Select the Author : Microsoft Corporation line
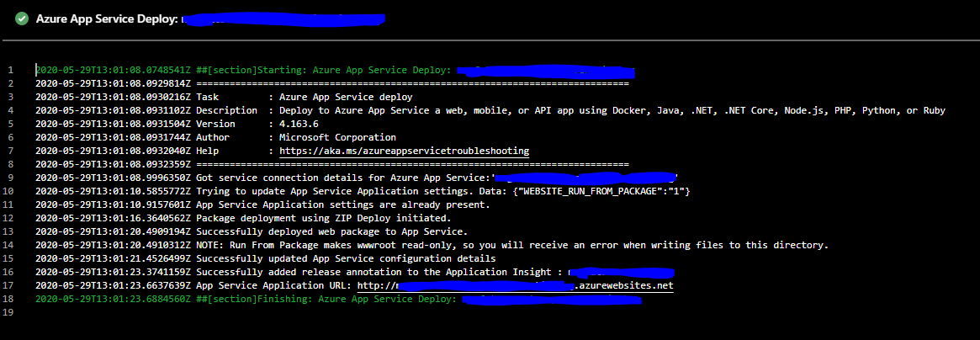Screen dimensions: 980x340 (215, 137)
